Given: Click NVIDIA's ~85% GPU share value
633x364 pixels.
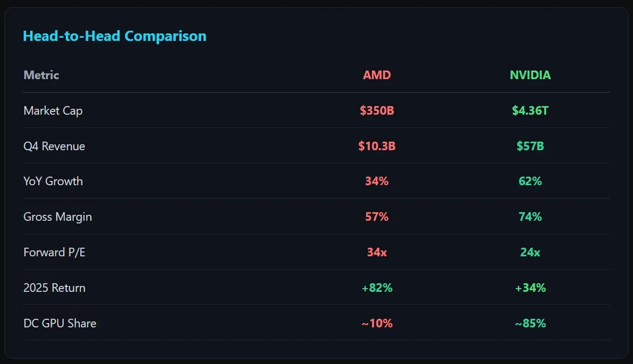Looking at the screenshot, I should [530, 323].
